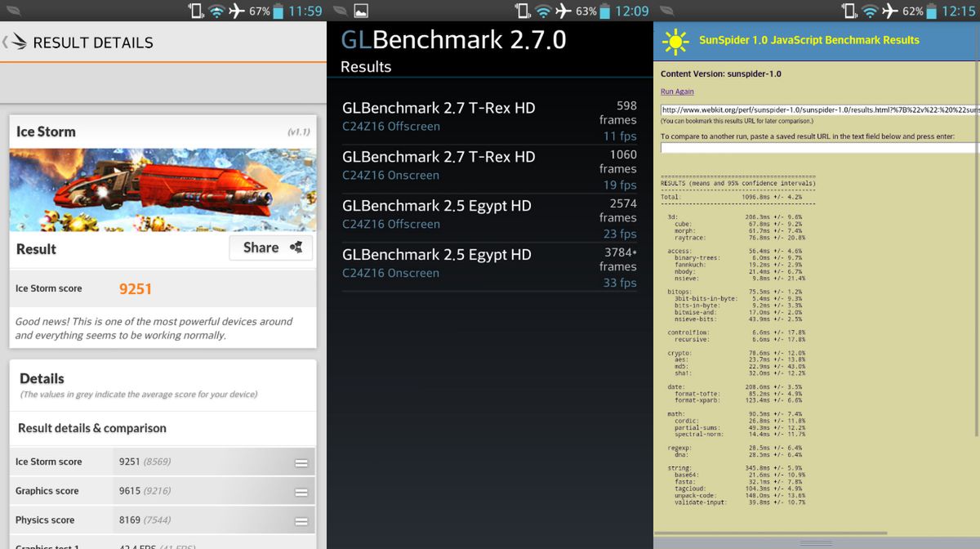Expand the Ice Storm score 9251 (8569) row

[x=163, y=462]
